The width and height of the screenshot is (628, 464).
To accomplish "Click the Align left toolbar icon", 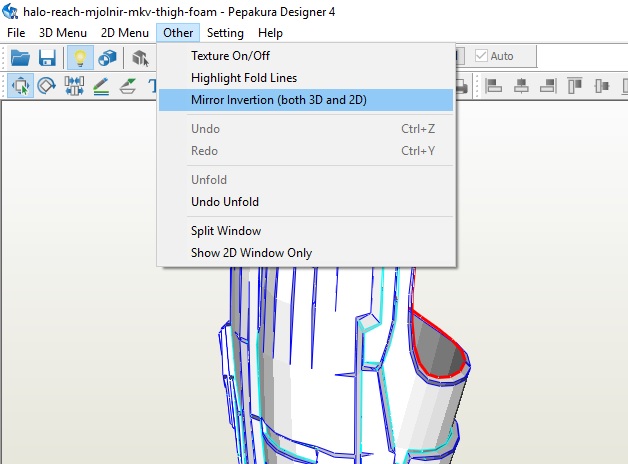I will point(493,86).
